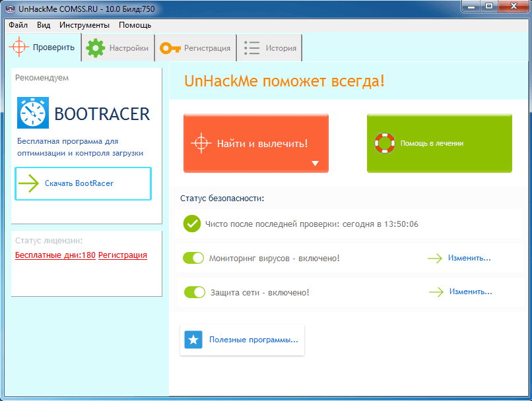Click the green gear settings icon

coord(95,47)
